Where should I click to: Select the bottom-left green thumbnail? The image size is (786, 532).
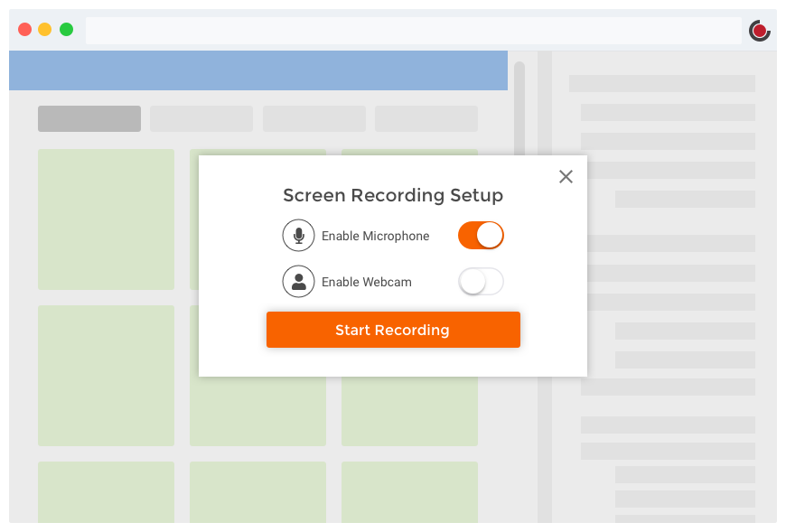(106, 491)
